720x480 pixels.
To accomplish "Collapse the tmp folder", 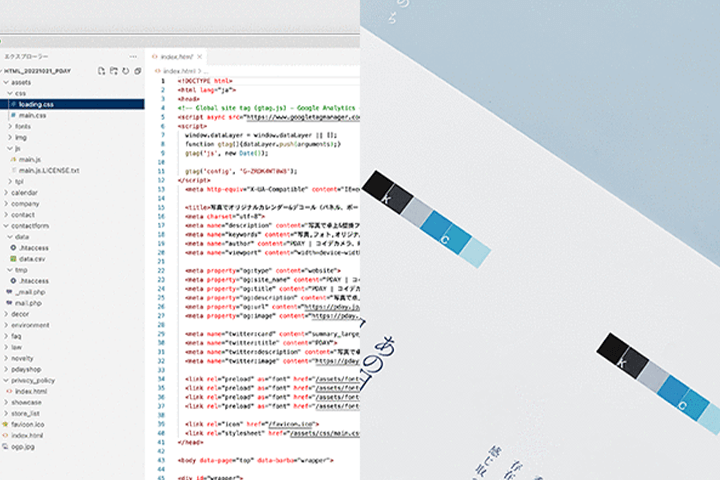I will point(10,270).
